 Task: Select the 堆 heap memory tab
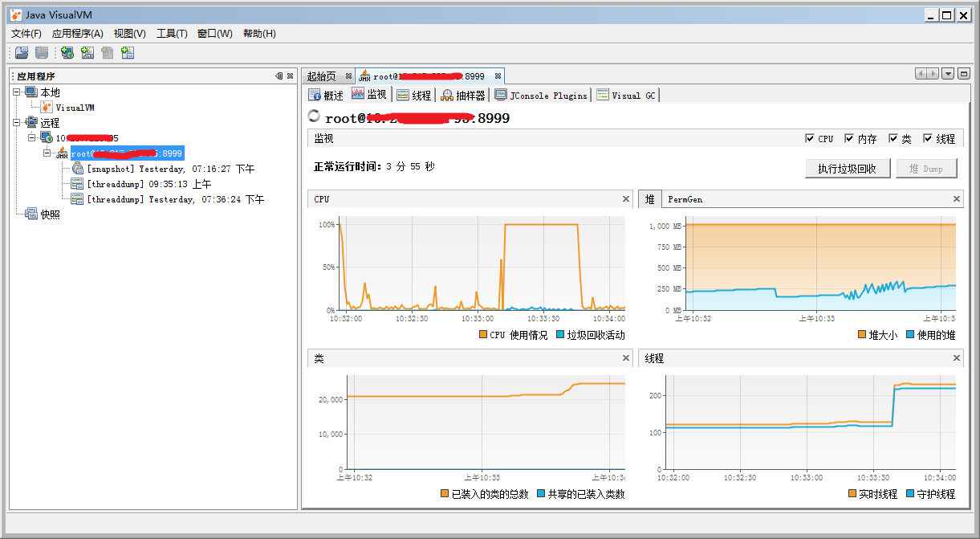pyautogui.click(x=650, y=198)
